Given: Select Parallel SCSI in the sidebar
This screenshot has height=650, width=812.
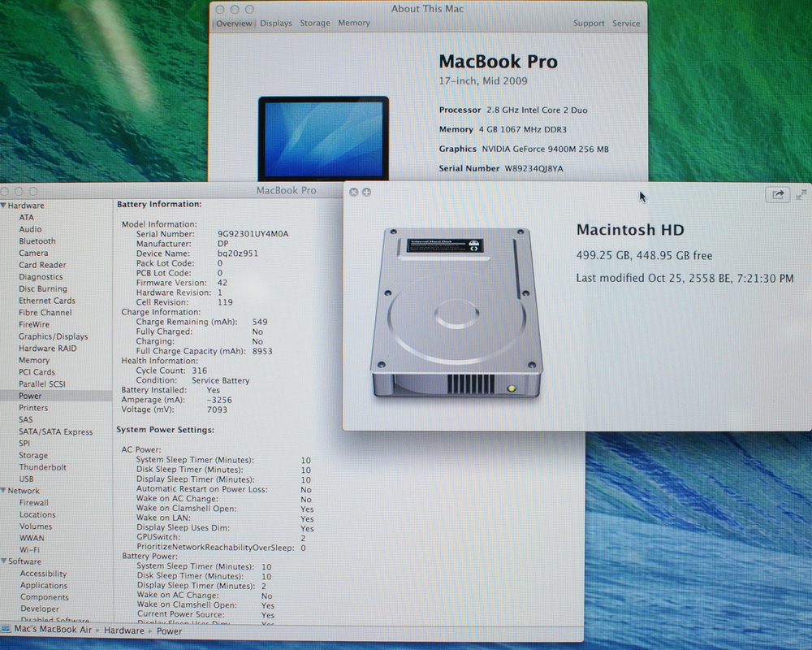Looking at the screenshot, I should point(42,384).
